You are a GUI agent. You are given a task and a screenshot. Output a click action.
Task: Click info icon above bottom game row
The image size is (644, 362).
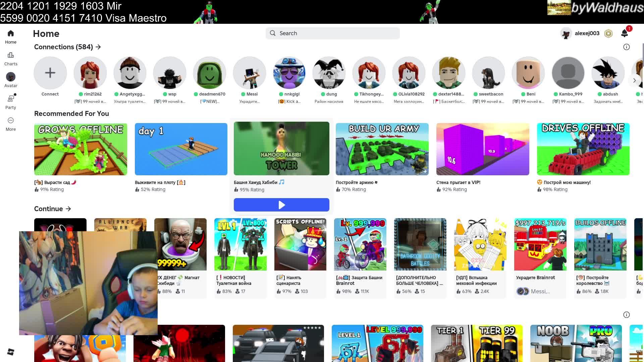coord(626,315)
